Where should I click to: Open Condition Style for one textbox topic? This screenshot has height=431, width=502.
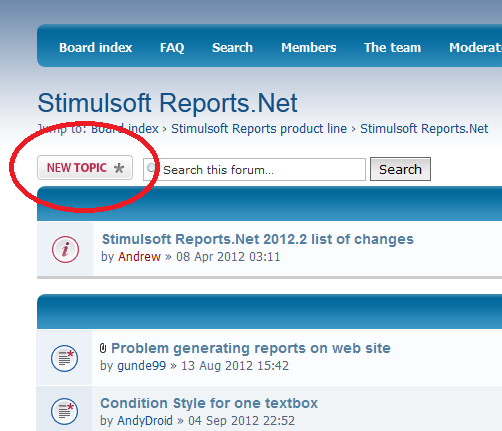pyautogui.click(x=209, y=403)
